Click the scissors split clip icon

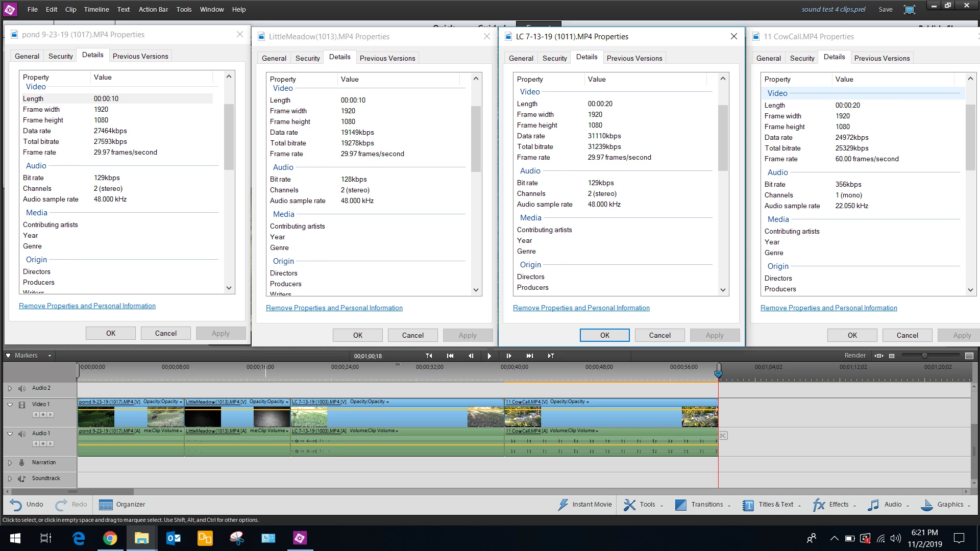point(723,436)
